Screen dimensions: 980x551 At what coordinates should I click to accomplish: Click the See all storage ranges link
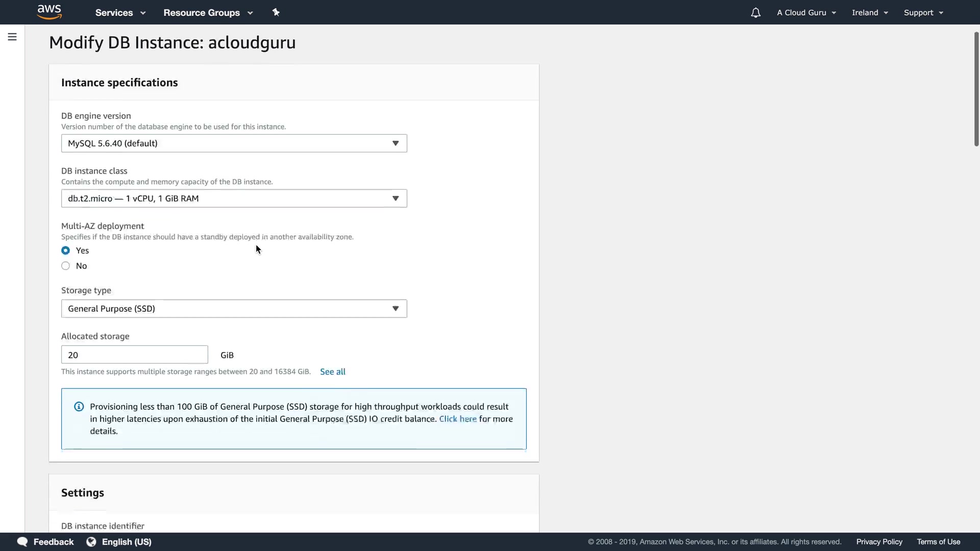coord(332,372)
